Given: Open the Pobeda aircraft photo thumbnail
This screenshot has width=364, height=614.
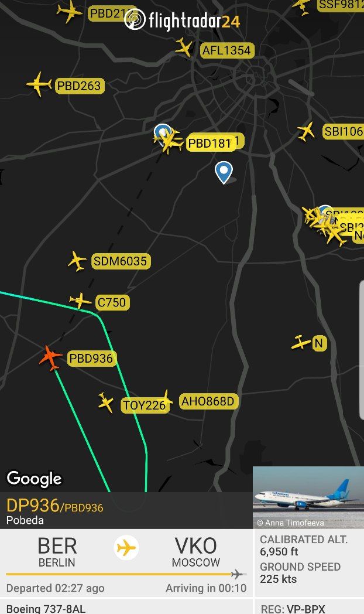Looking at the screenshot, I should (x=308, y=497).
